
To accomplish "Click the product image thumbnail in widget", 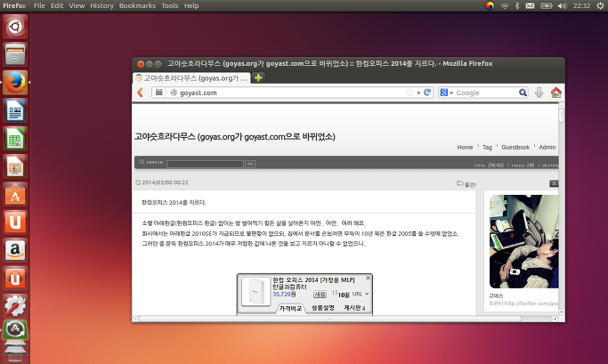I will tap(255, 292).
